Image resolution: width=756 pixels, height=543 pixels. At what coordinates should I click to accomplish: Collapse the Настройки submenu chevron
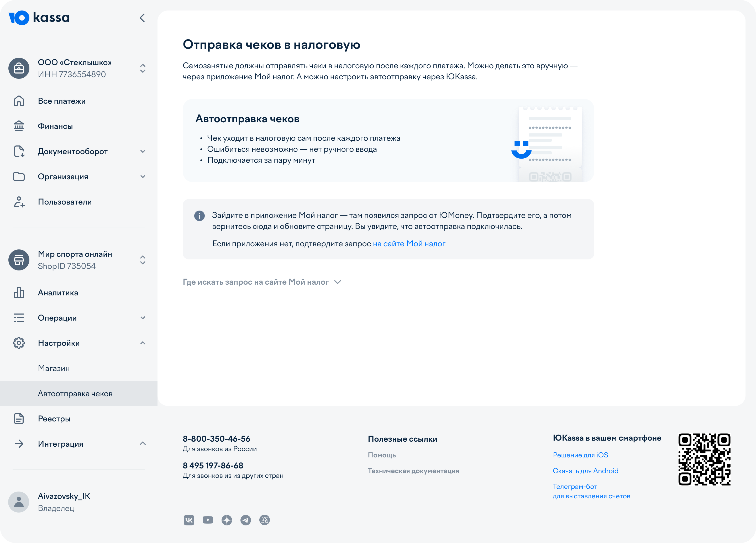[143, 343]
